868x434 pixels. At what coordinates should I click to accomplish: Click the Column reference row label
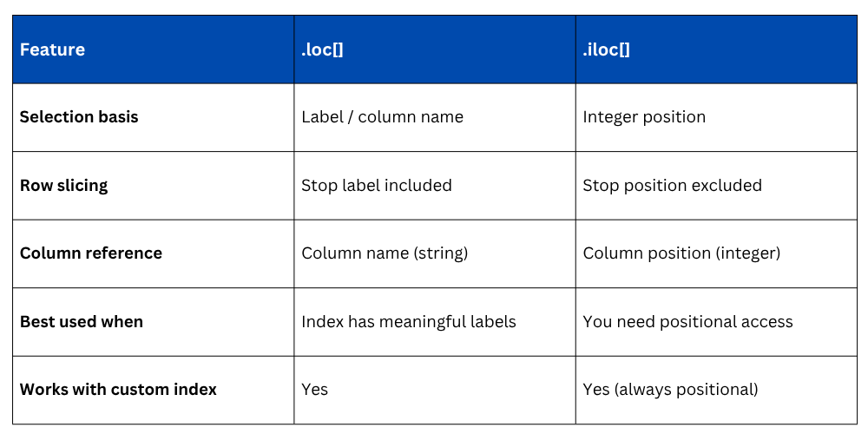90,253
